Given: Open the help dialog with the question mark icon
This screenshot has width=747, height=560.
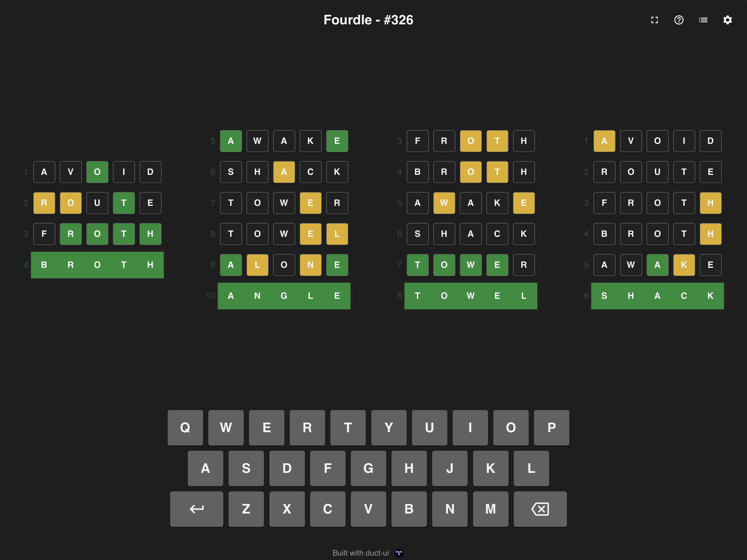Looking at the screenshot, I should [678, 20].
